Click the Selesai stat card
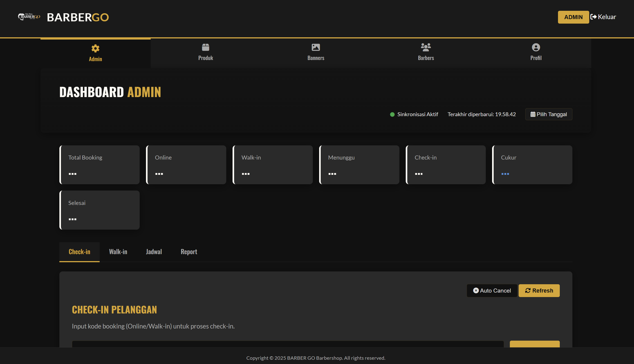The width and height of the screenshot is (634, 364). coord(99,210)
